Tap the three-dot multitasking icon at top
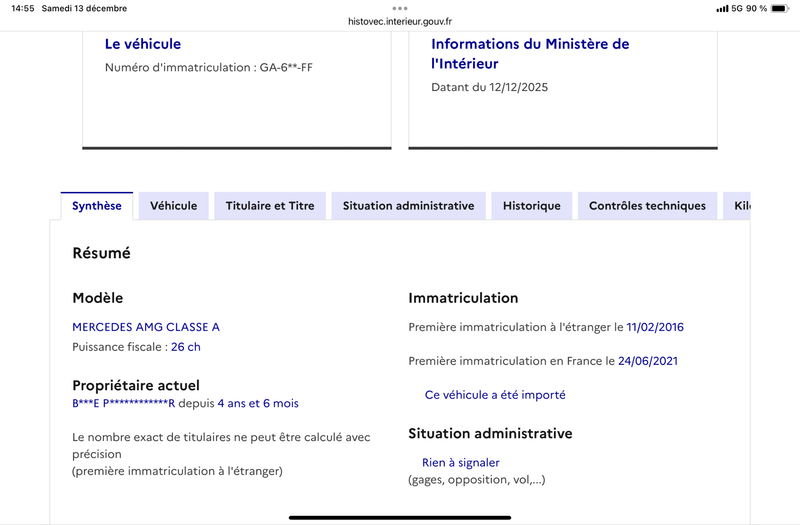This screenshot has width=800, height=525. pos(399,8)
